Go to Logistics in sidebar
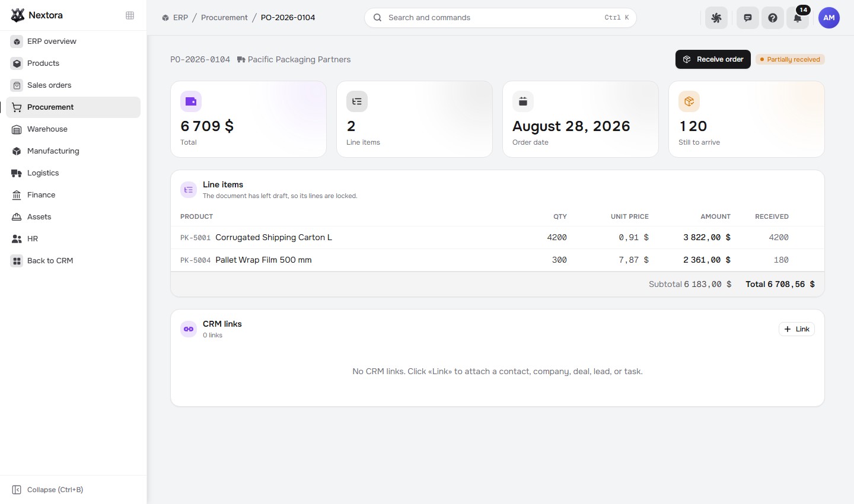The image size is (854, 504). (x=74, y=173)
